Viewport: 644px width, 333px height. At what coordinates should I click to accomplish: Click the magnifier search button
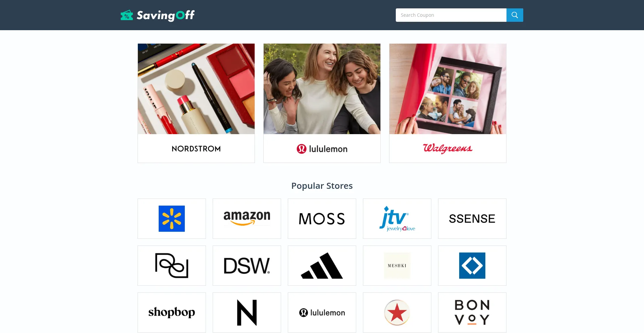click(x=515, y=15)
